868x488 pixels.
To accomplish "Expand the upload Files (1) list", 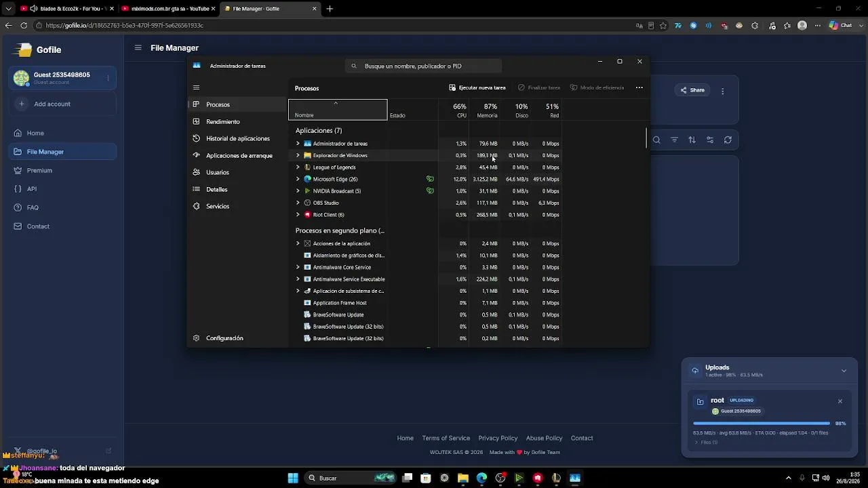I will (x=706, y=443).
